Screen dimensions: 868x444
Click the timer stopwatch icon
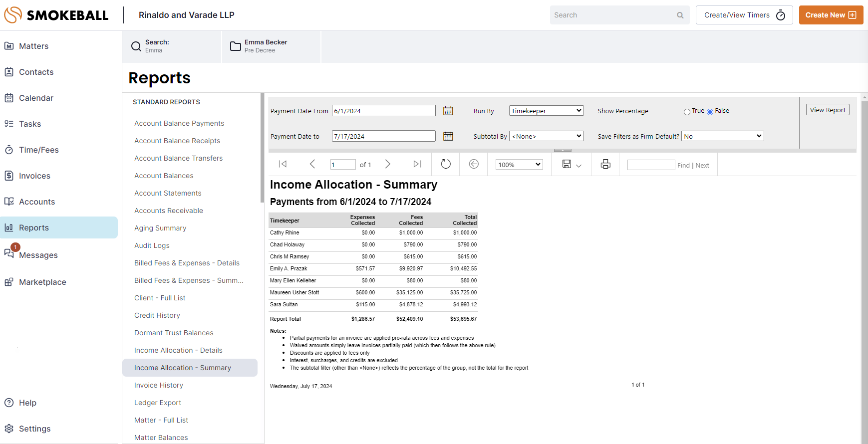pyautogui.click(x=781, y=15)
